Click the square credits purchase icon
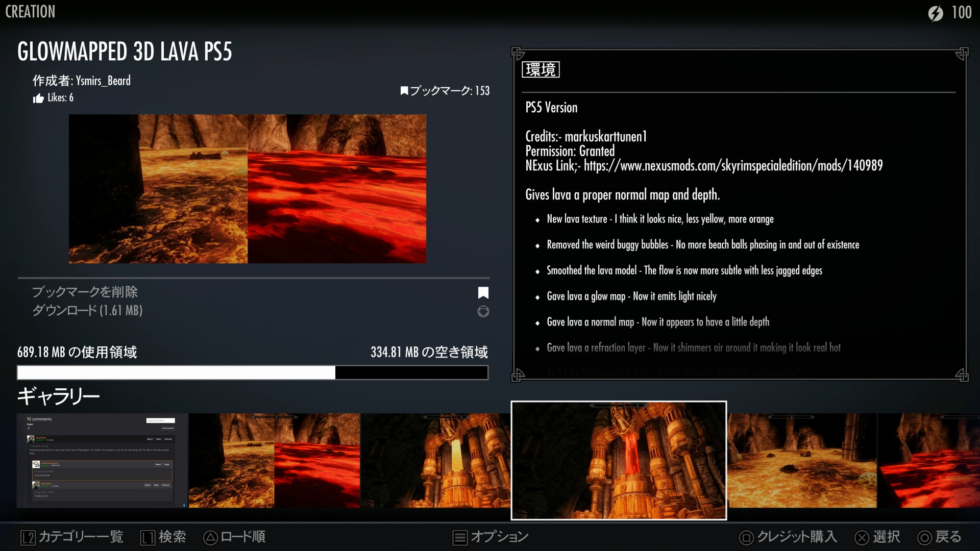This screenshot has width=980, height=551. [746, 537]
